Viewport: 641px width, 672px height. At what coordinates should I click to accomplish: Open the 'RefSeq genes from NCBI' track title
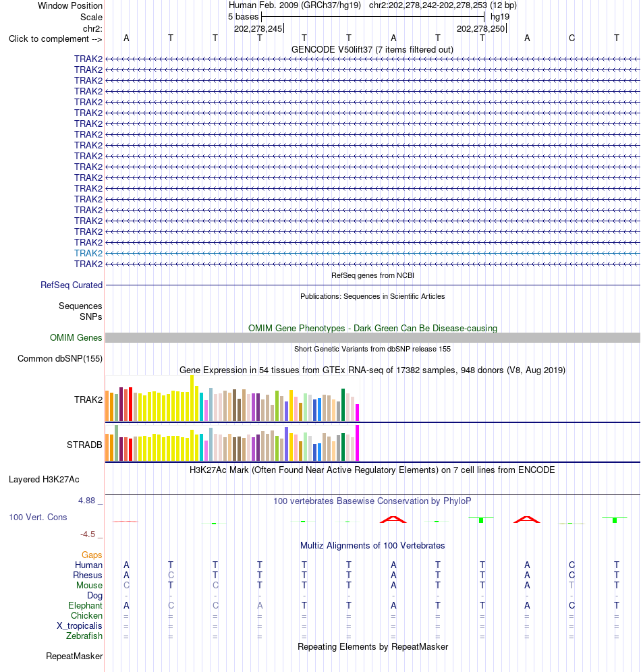tap(372, 275)
